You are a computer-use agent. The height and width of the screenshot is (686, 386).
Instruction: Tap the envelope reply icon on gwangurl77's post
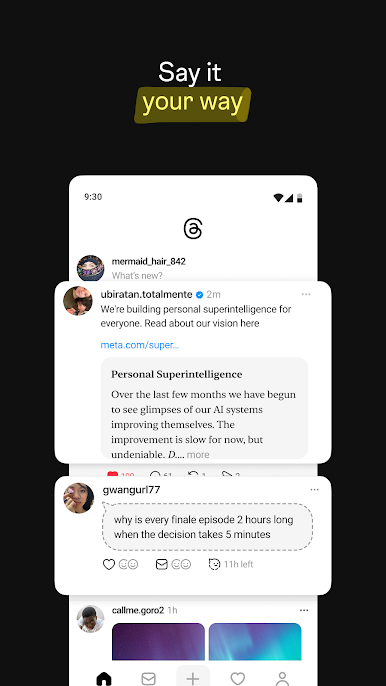point(161,564)
